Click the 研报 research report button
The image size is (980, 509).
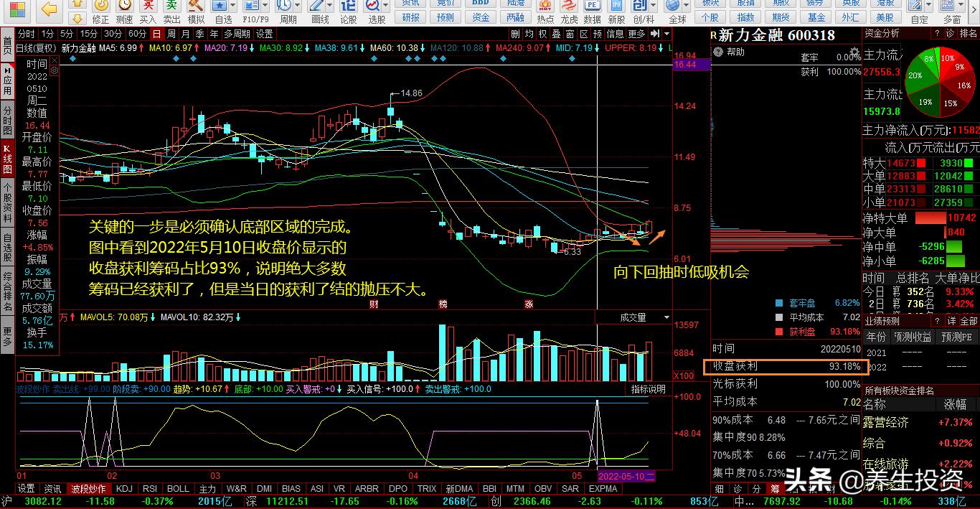point(411,17)
